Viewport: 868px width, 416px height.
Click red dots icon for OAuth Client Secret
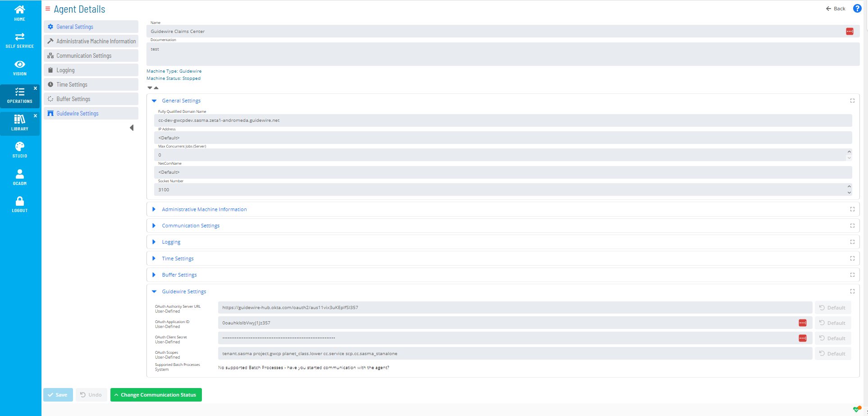click(803, 338)
